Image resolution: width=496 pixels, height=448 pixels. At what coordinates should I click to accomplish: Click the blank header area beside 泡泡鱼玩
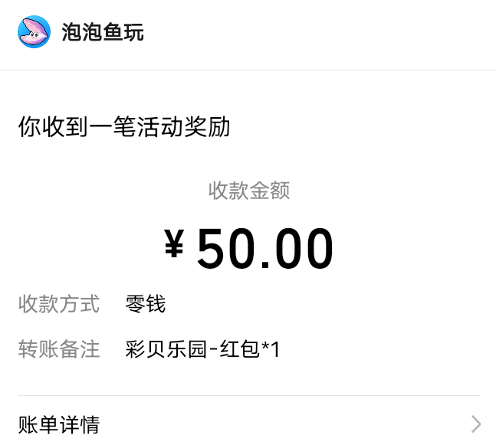[x=322, y=32]
